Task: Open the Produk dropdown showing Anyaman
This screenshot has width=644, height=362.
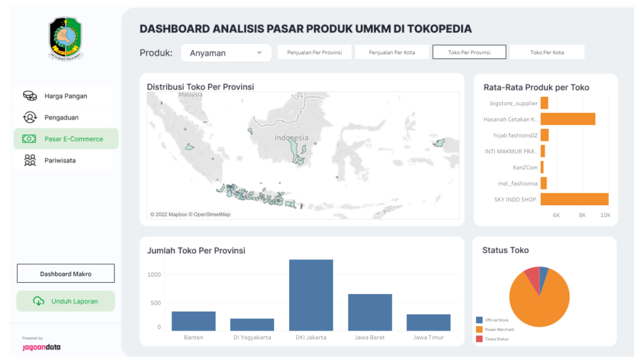Action: (226, 53)
